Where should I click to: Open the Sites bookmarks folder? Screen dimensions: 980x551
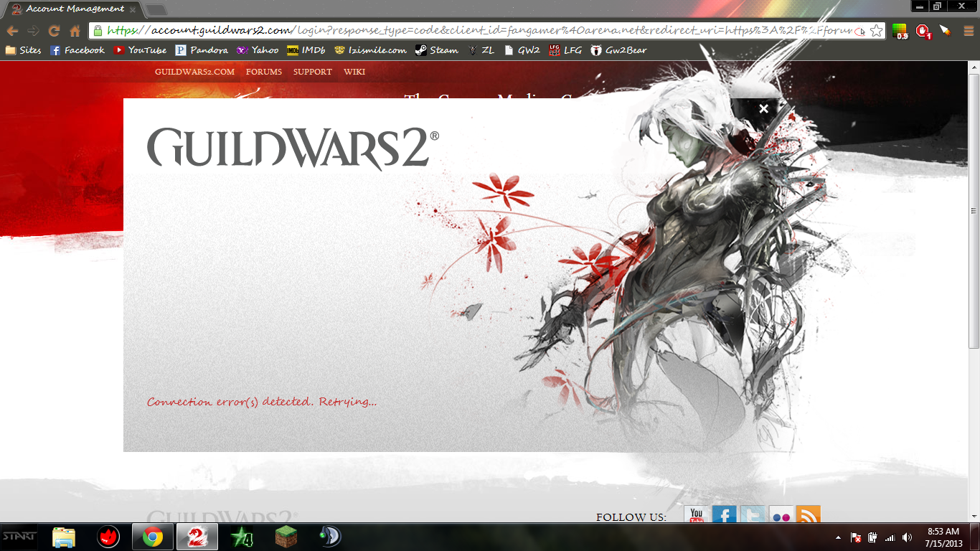click(24, 50)
